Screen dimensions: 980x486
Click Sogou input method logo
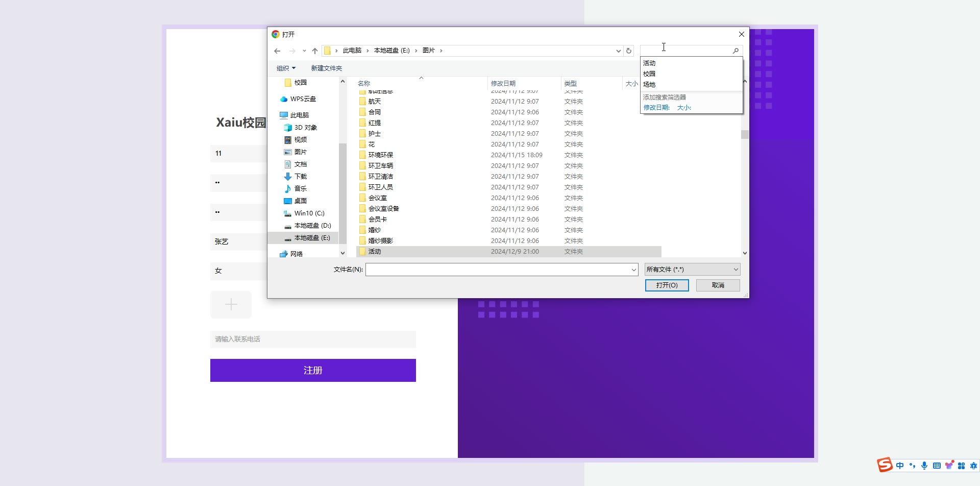coord(885,465)
